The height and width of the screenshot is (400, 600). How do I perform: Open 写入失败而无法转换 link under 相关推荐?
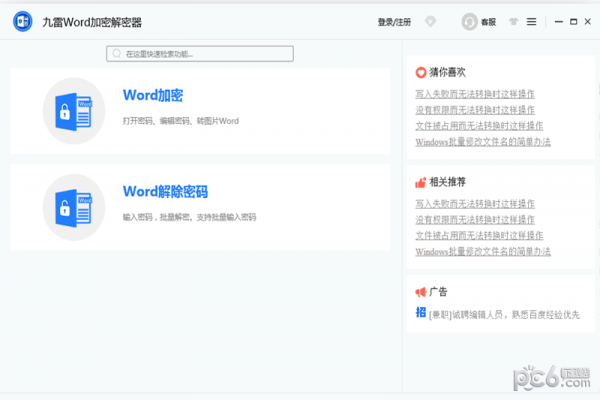point(475,204)
